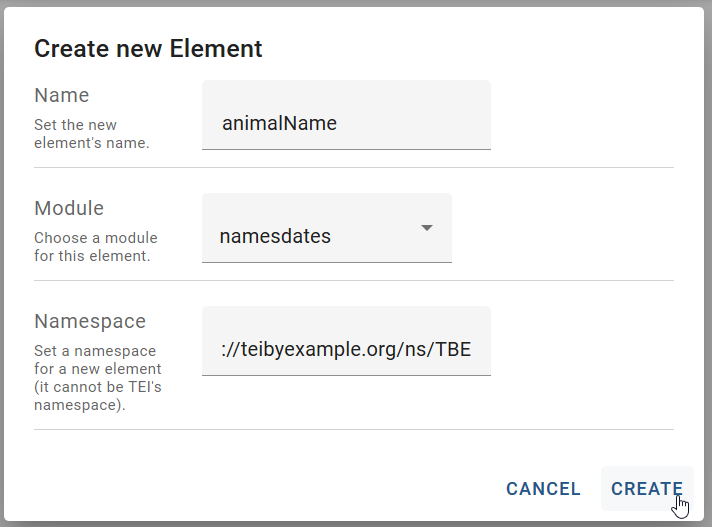
Task: Click the 'Module' field label
Action: point(69,208)
